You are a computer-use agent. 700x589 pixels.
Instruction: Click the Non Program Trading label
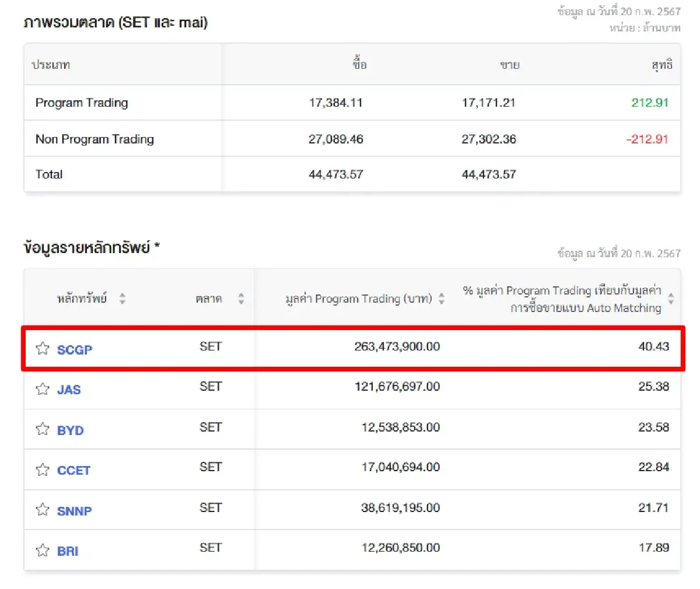pos(95,139)
